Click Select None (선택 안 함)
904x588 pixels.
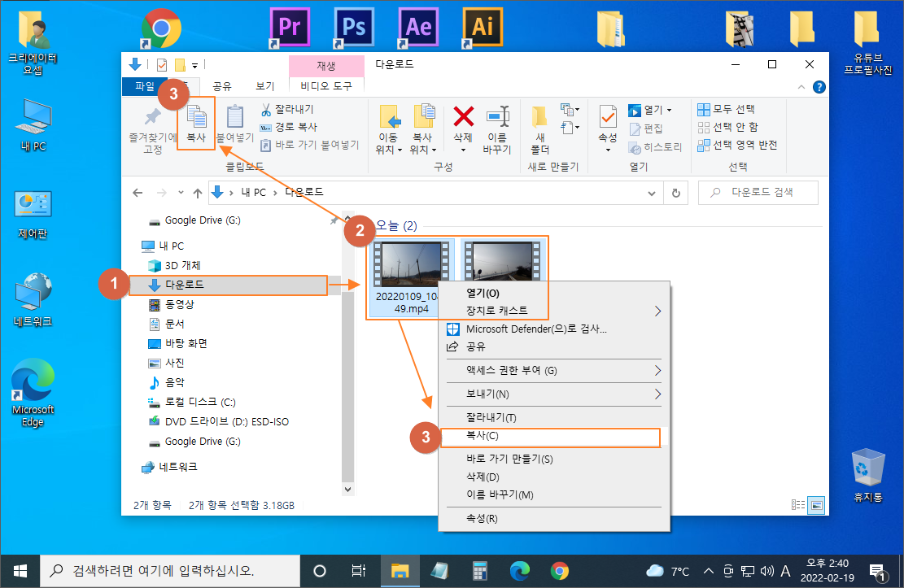[x=727, y=127]
